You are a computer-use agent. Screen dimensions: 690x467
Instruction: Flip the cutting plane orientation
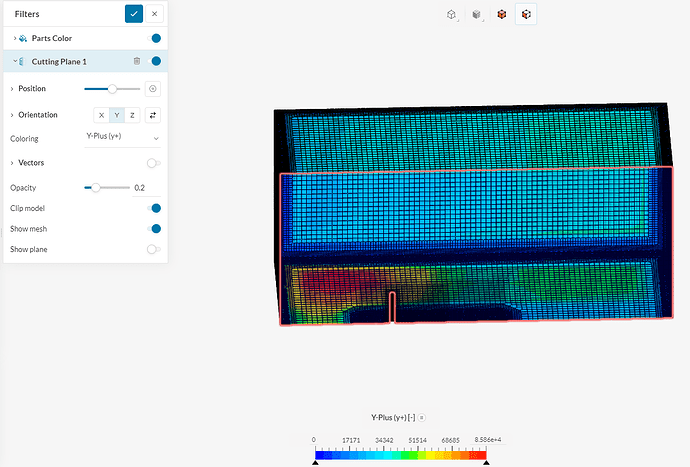click(153, 115)
